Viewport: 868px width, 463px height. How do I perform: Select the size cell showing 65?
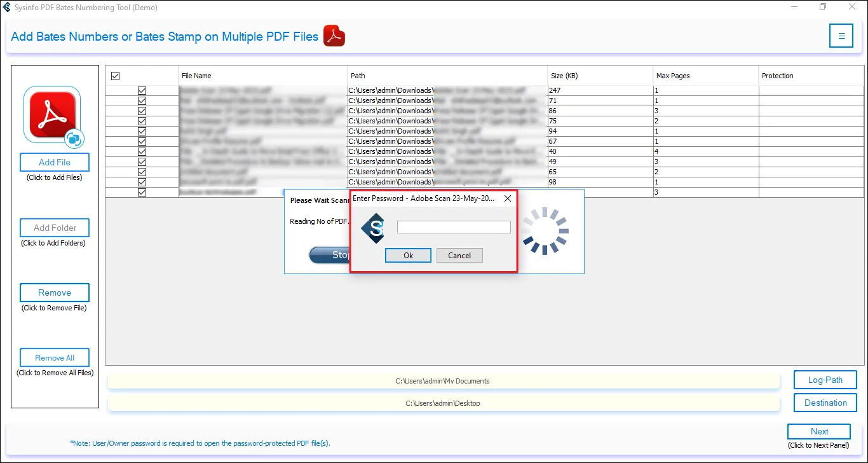pos(600,172)
